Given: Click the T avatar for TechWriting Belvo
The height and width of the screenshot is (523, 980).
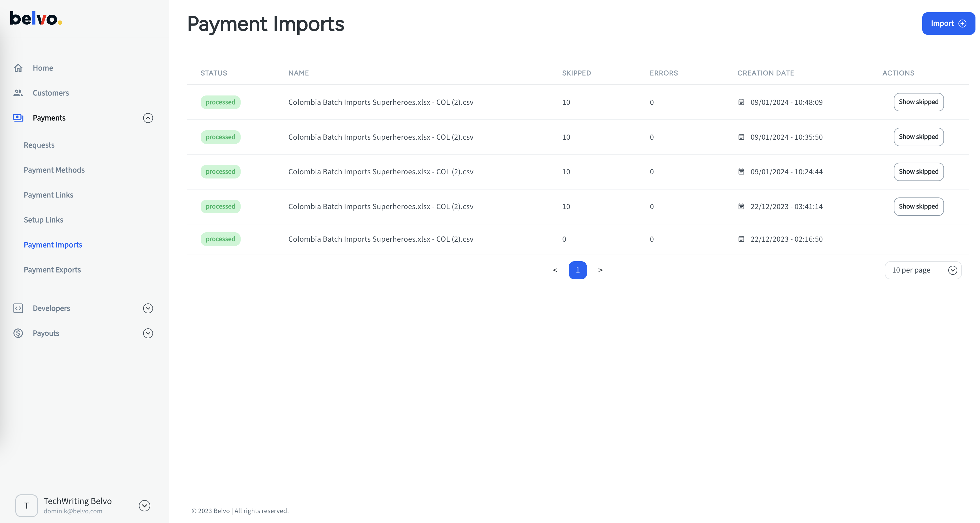Looking at the screenshot, I should point(27,505).
